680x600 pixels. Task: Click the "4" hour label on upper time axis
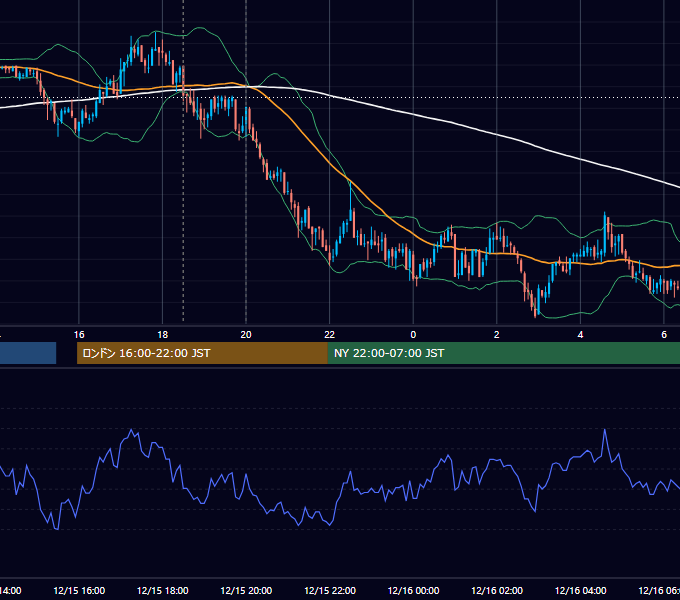(x=580, y=335)
